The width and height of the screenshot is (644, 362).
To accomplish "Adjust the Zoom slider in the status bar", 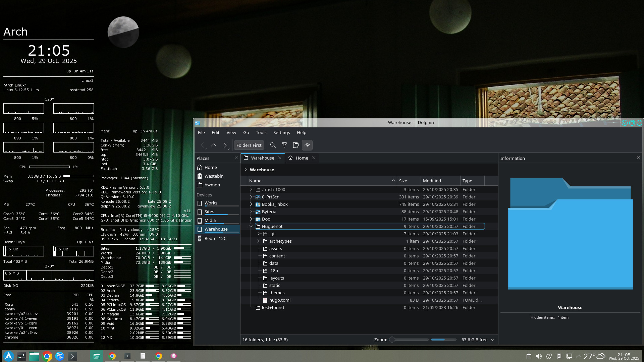I will pyautogui.click(x=392, y=340).
